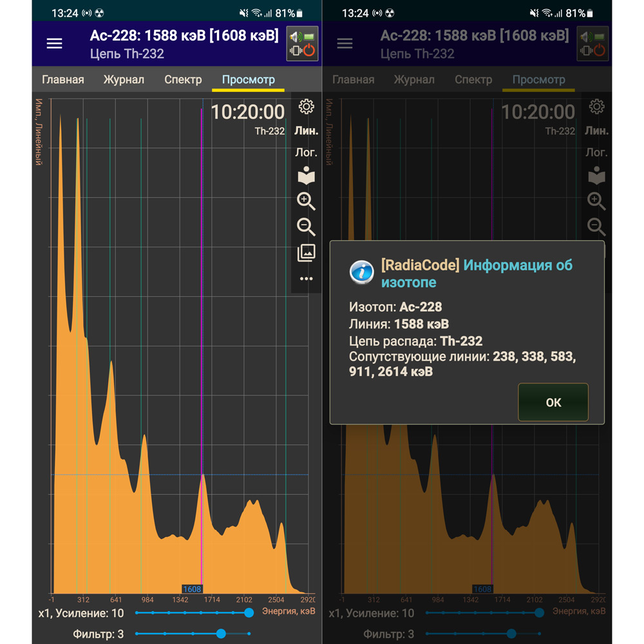Screen dimensions: 644x644
Task: Expand the three-dots more options, left screen
Action: click(306, 279)
